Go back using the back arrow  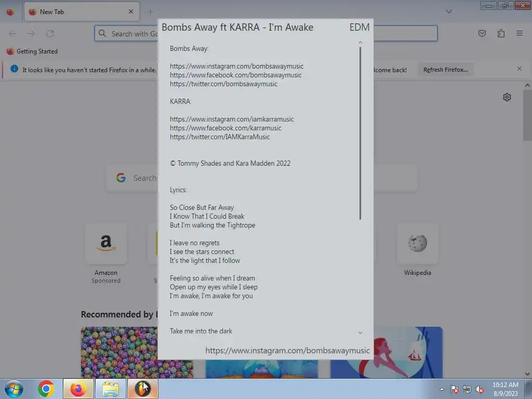12,34
